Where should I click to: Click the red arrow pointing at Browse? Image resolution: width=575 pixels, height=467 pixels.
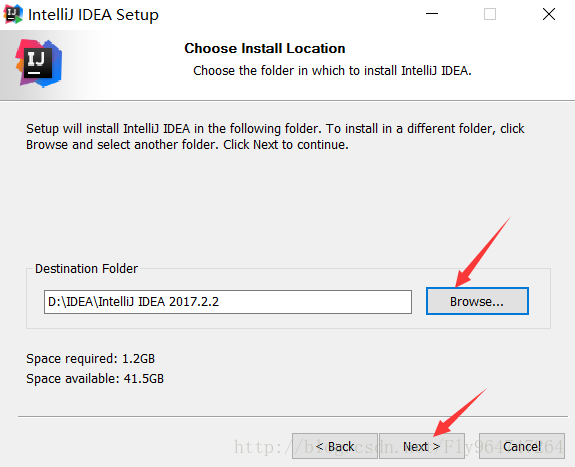click(482, 252)
